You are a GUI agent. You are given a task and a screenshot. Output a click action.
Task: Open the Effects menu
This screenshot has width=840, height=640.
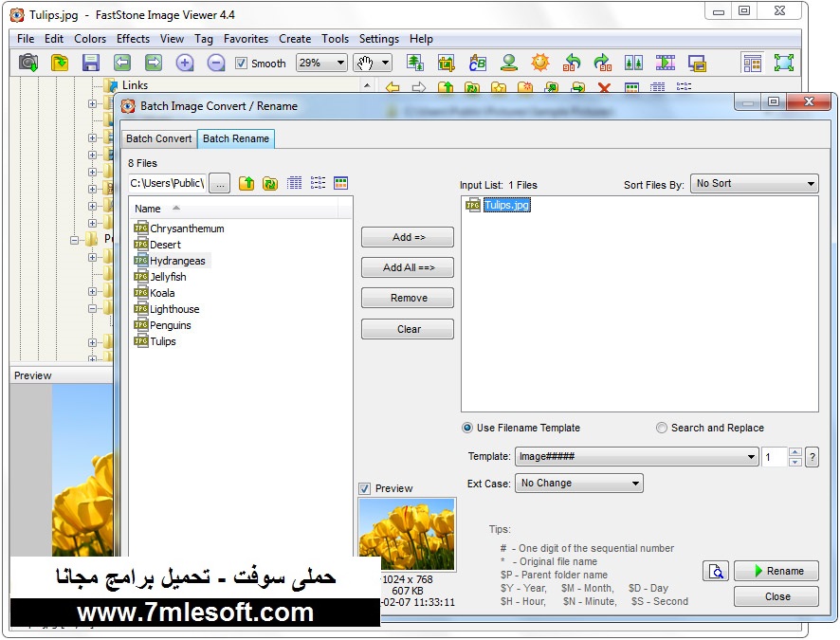(x=133, y=39)
